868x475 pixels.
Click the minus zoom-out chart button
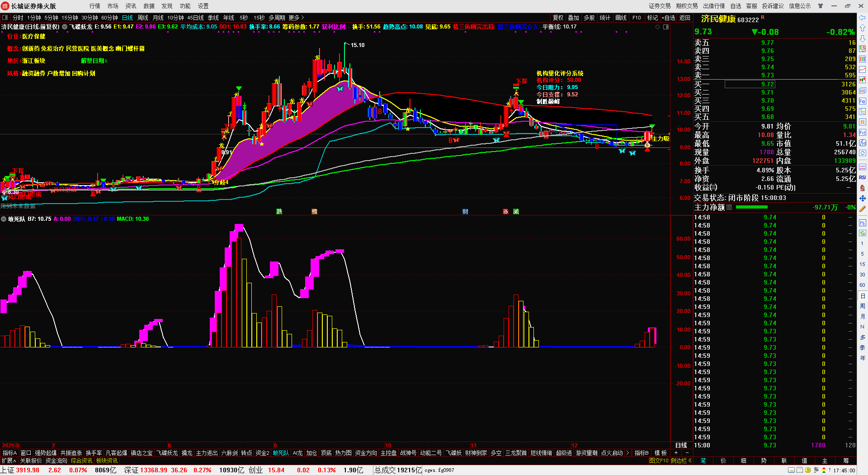click(687, 453)
